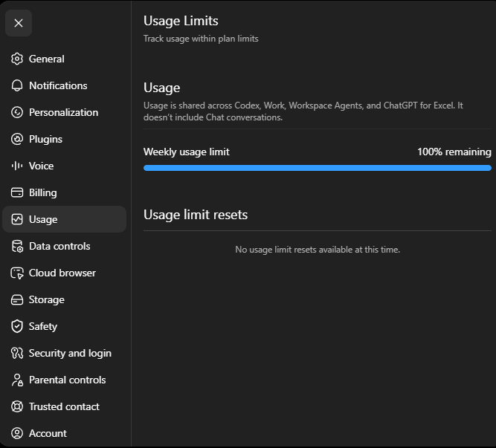Image resolution: width=496 pixels, height=448 pixels.
Task: Click the Security and login keys icon
Action: (17, 353)
